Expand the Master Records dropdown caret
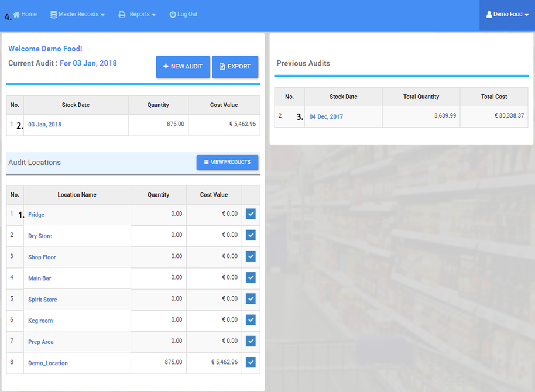 pyautogui.click(x=102, y=15)
